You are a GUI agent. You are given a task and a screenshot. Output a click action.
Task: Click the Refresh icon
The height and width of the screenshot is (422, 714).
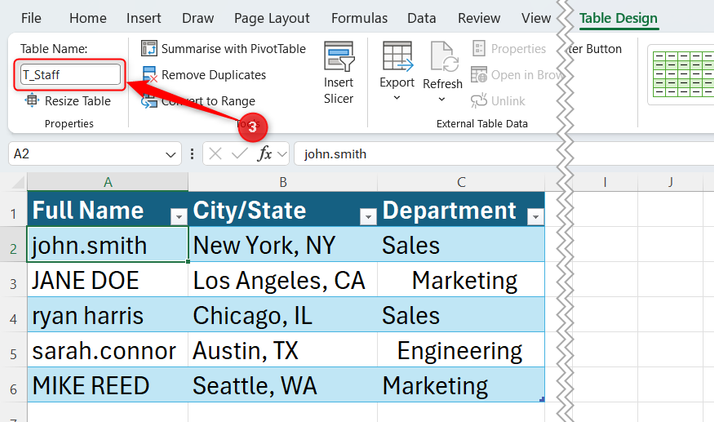click(x=444, y=57)
